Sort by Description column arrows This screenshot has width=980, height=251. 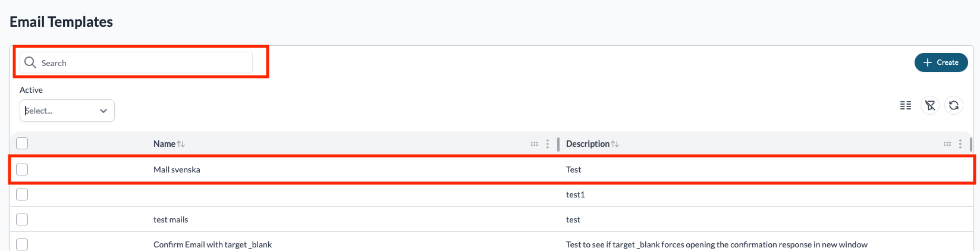(x=615, y=144)
